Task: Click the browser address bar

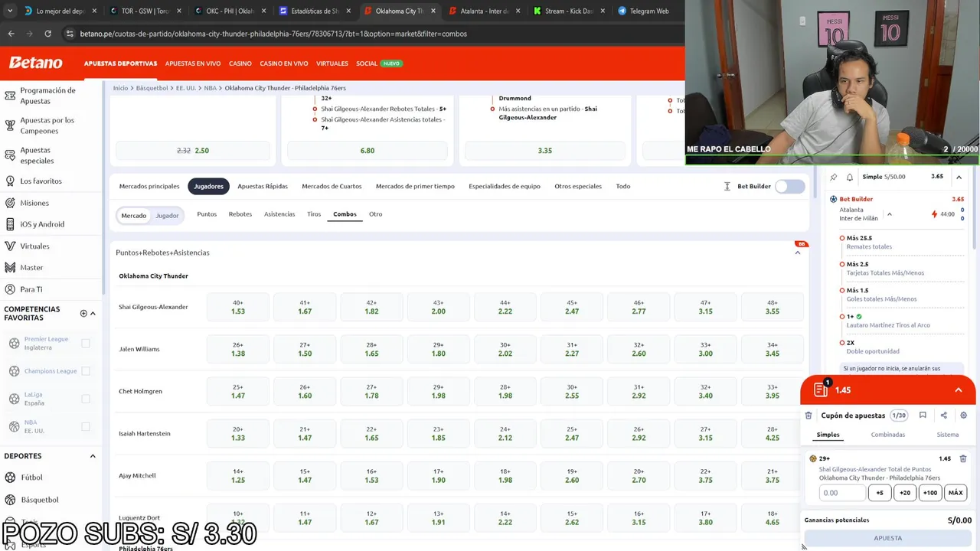Action: [x=367, y=34]
